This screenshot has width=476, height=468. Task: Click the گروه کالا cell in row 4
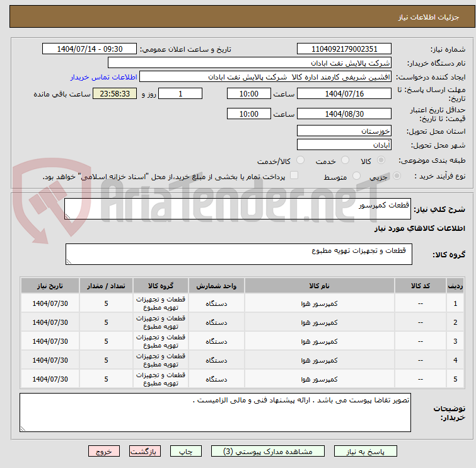[161, 360]
